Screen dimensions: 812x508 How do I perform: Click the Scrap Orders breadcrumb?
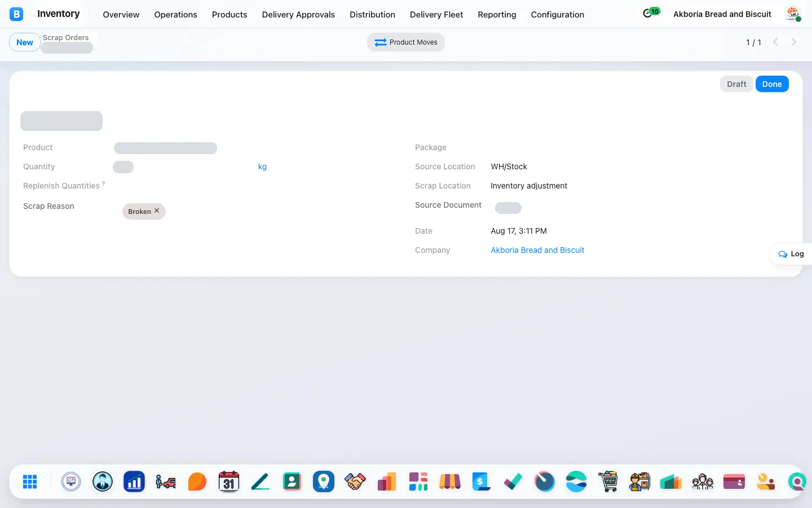65,37
